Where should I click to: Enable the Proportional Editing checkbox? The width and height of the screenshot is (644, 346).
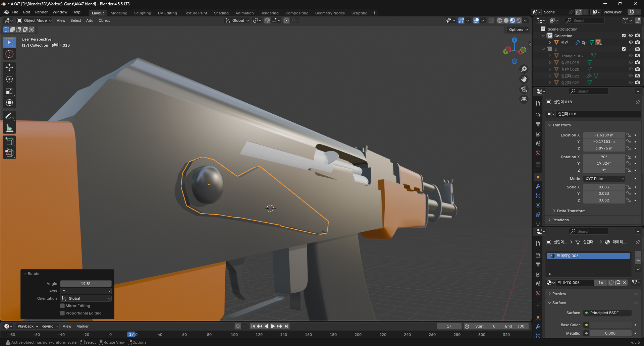[x=62, y=313]
